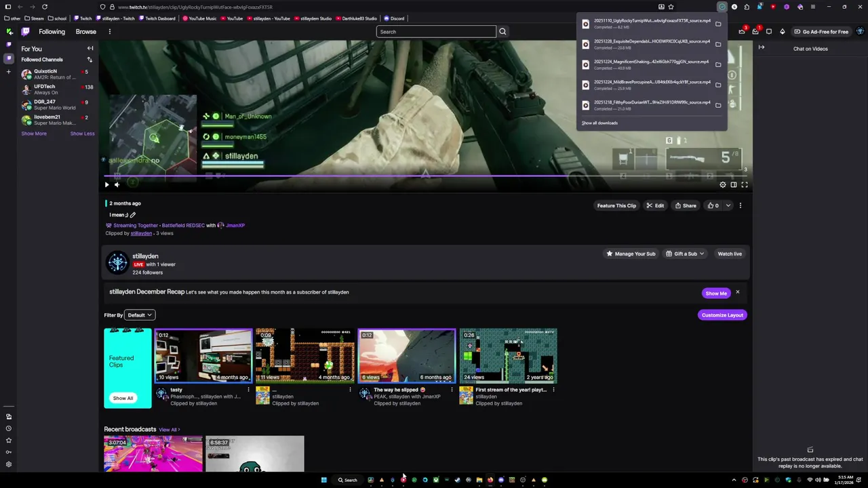Show MagnificentShaking download in folder
The image size is (868, 488).
click(x=718, y=64)
